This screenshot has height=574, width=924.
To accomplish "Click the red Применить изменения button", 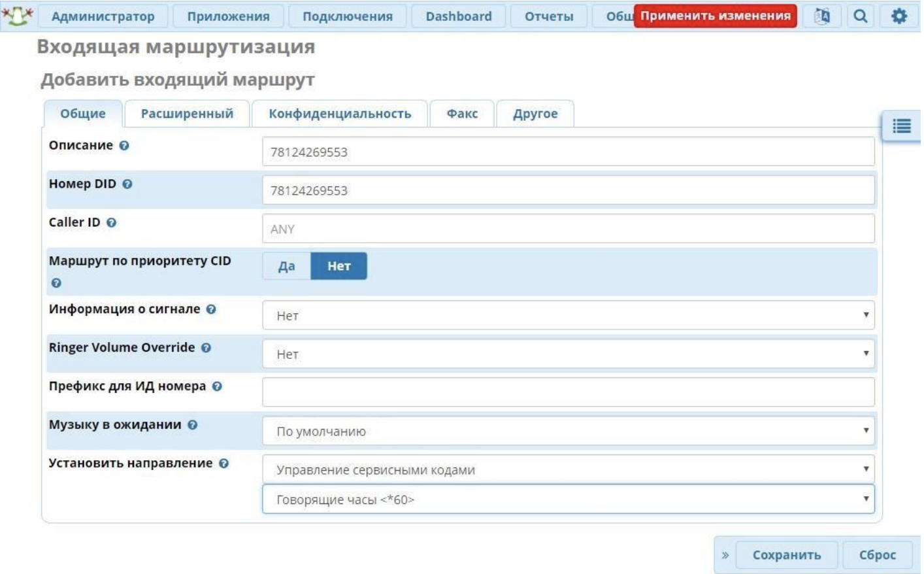I will (715, 16).
